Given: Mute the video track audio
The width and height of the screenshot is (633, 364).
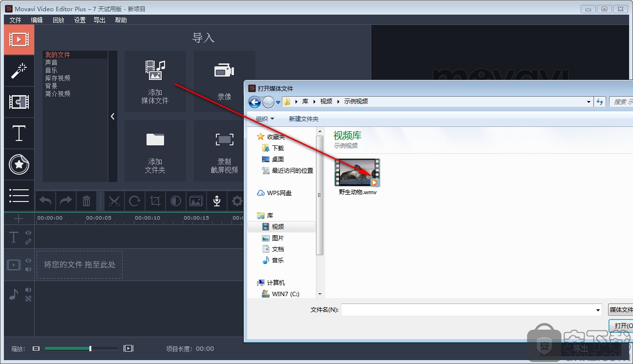Looking at the screenshot, I should click(x=28, y=269).
